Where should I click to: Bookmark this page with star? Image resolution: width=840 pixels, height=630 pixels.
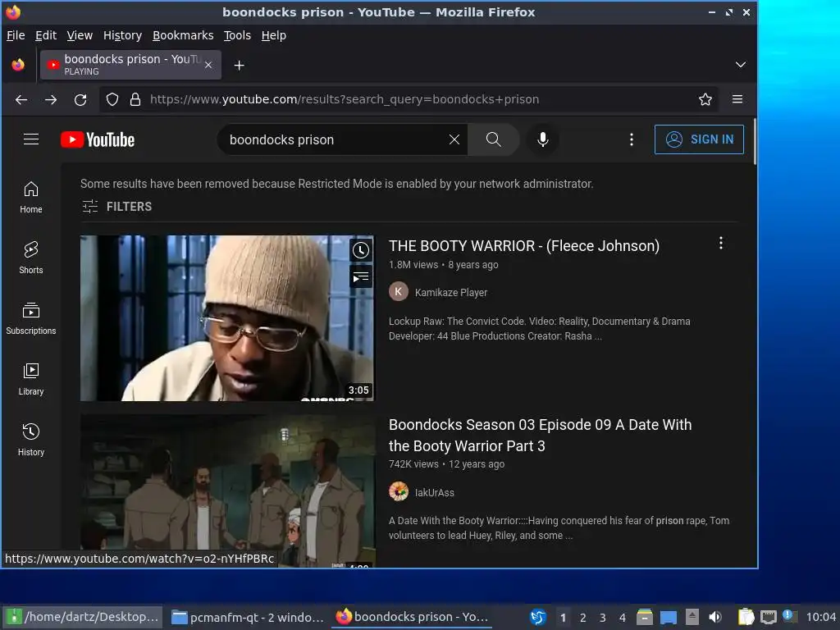(705, 99)
